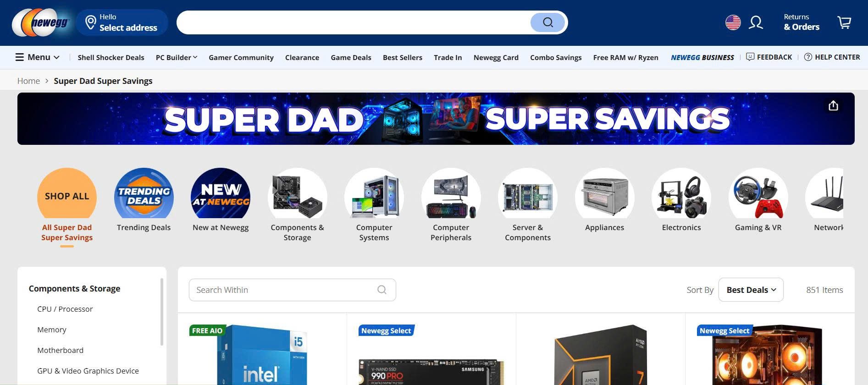
Task: Open Combo Savings
Action: [556, 57]
